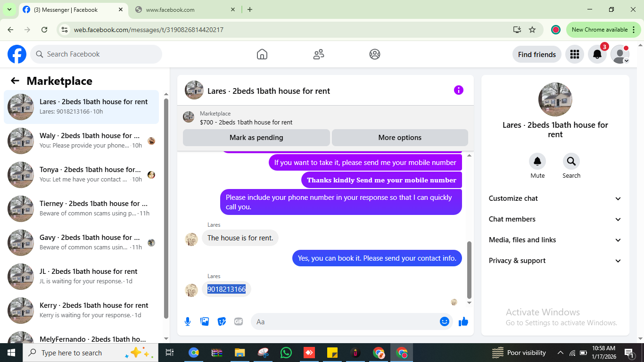Click More options button

400,138
